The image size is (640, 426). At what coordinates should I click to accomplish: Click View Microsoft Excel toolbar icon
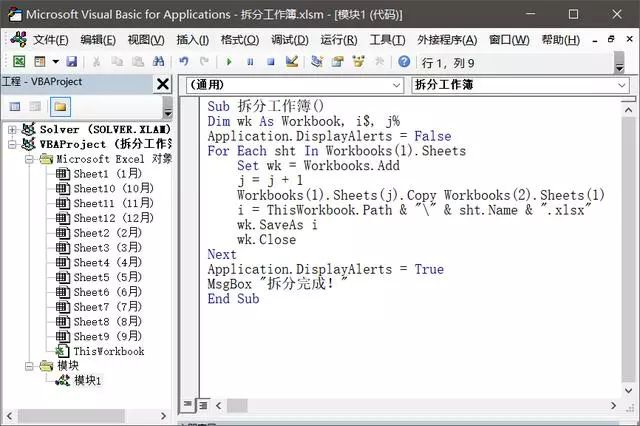pyautogui.click(x=19, y=62)
